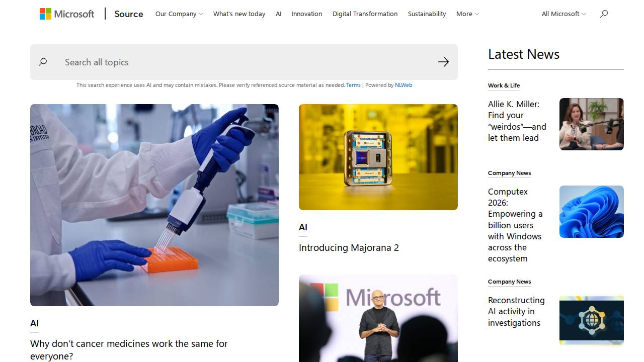Open the Sustainability section
This screenshot has width=644, height=362.
click(x=427, y=14)
